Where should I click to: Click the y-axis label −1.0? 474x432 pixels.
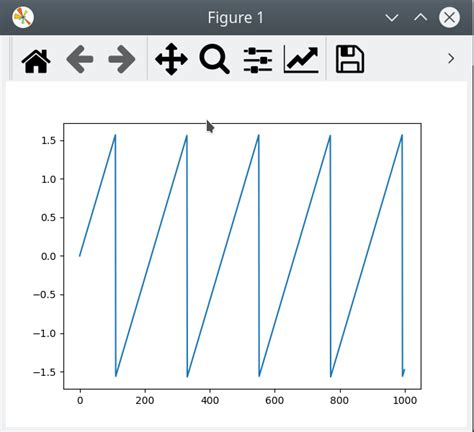44,334
